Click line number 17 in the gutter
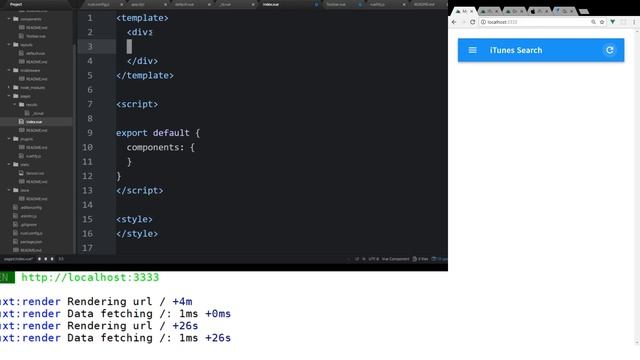 click(x=87, y=248)
